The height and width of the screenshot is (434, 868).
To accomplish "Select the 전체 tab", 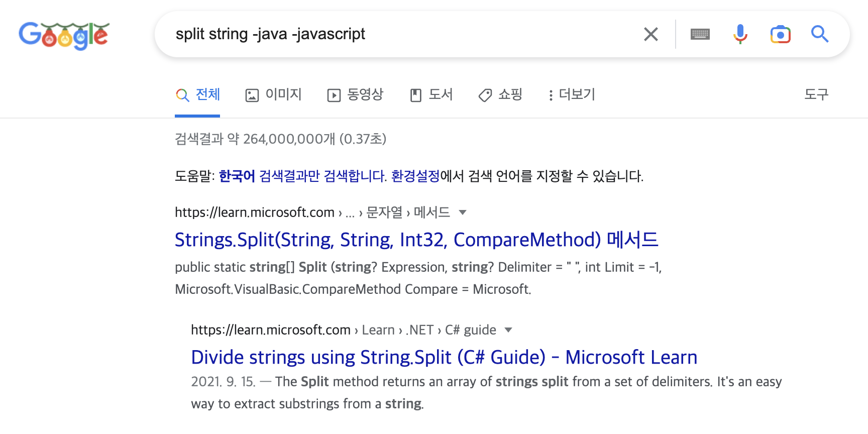I will pyautogui.click(x=197, y=94).
